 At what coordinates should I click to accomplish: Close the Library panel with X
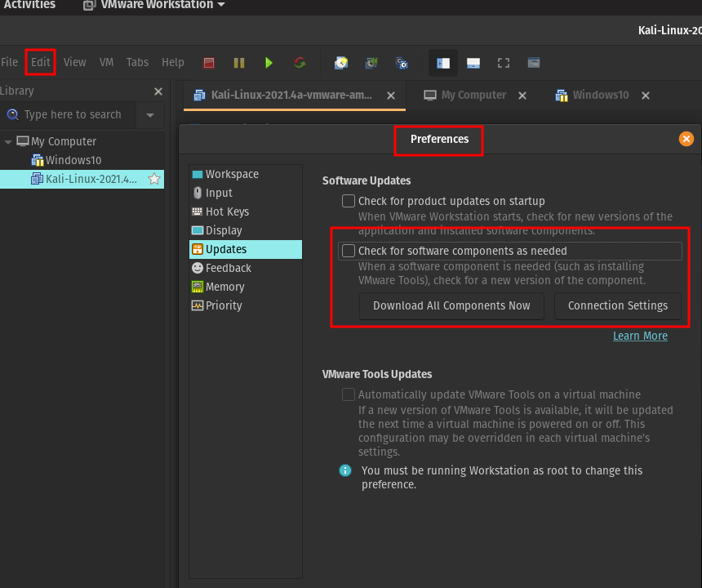pyautogui.click(x=158, y=91)
